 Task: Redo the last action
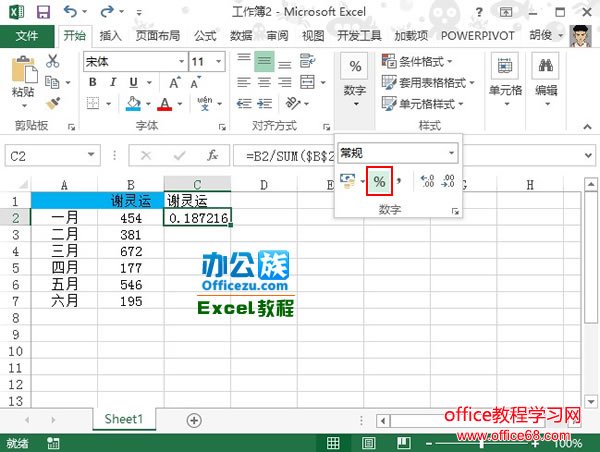(107, 12)
